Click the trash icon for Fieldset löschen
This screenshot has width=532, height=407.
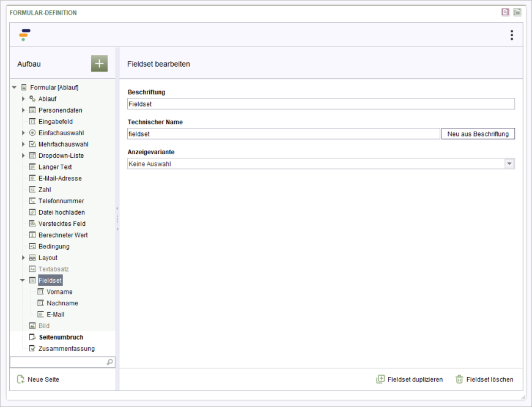coord(459,379)
